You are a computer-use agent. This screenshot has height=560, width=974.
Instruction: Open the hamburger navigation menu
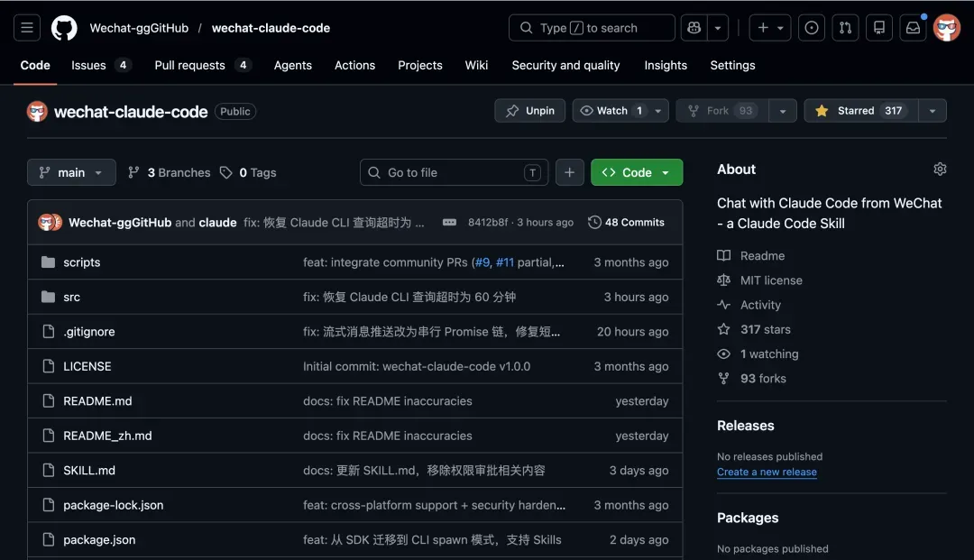27,28
